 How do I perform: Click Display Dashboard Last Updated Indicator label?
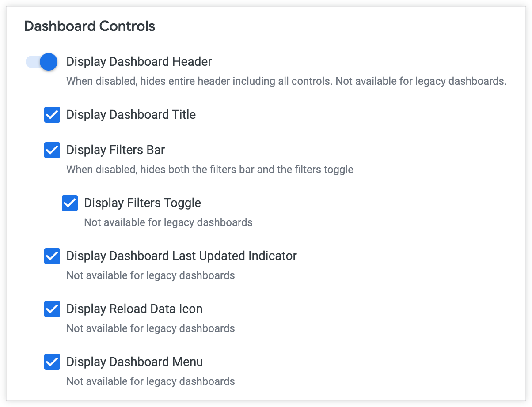[x=182, y=256]
